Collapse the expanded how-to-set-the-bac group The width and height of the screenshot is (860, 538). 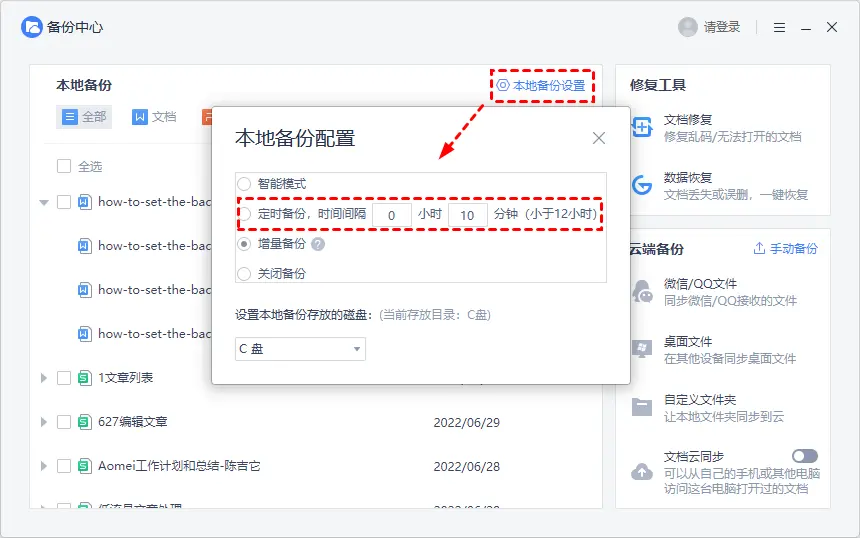click(x=44, y=202)
